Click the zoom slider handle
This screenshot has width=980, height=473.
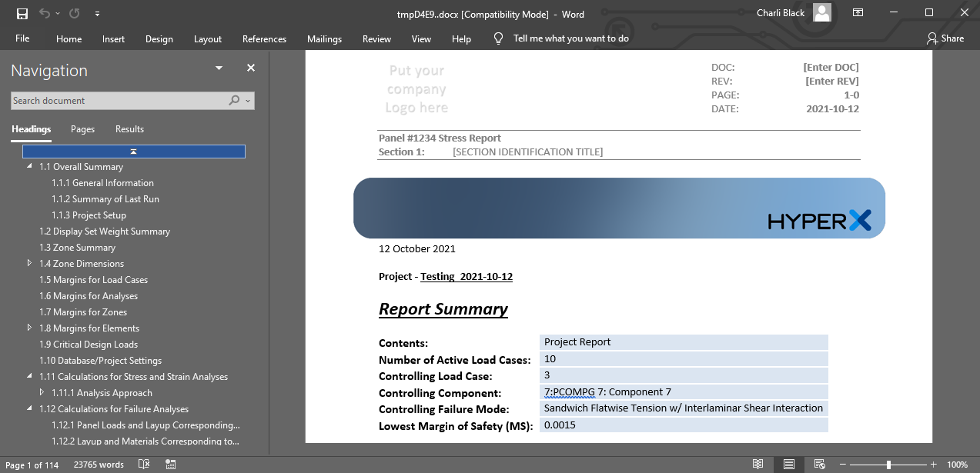888,465
